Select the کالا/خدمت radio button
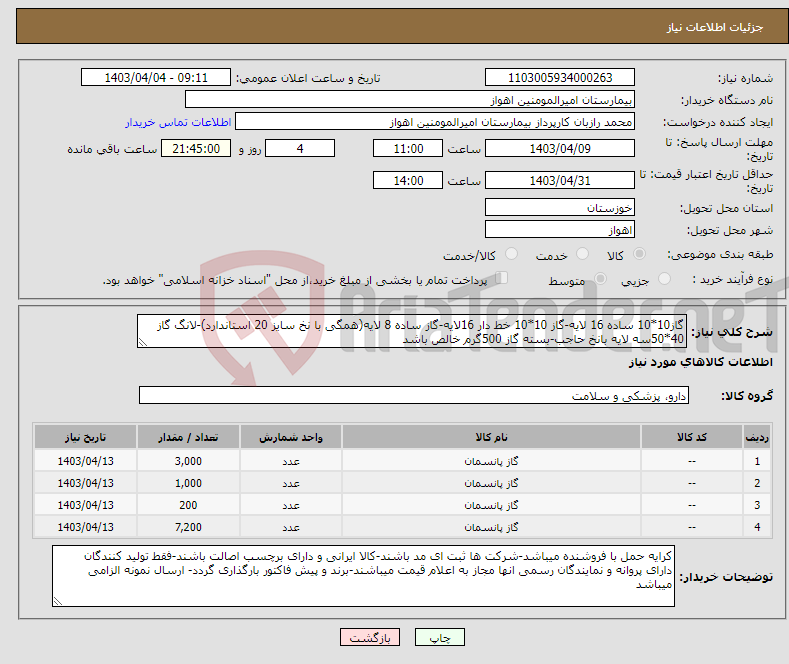This screenshot has width=789, height=664. (x=511, y=254)
